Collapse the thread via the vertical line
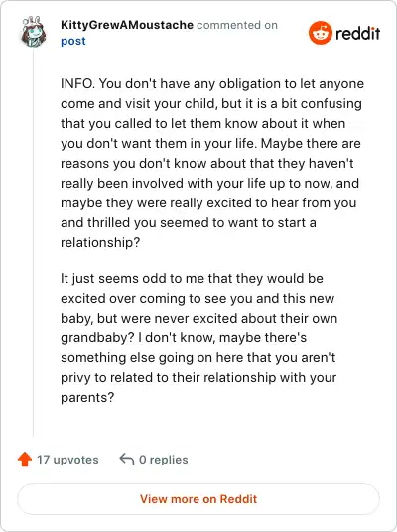 pyautogui.click(x=34, y=242)
